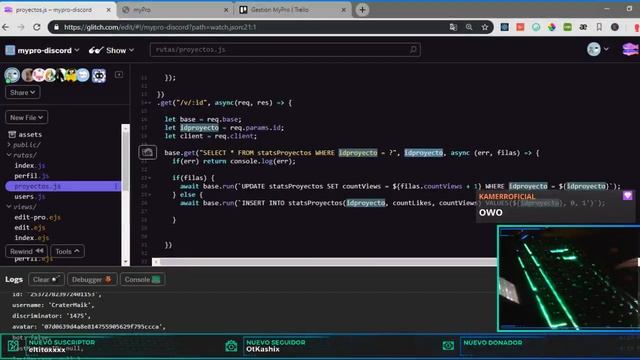
Task: Click the Glitch fish logo
Action: (630, 50)
